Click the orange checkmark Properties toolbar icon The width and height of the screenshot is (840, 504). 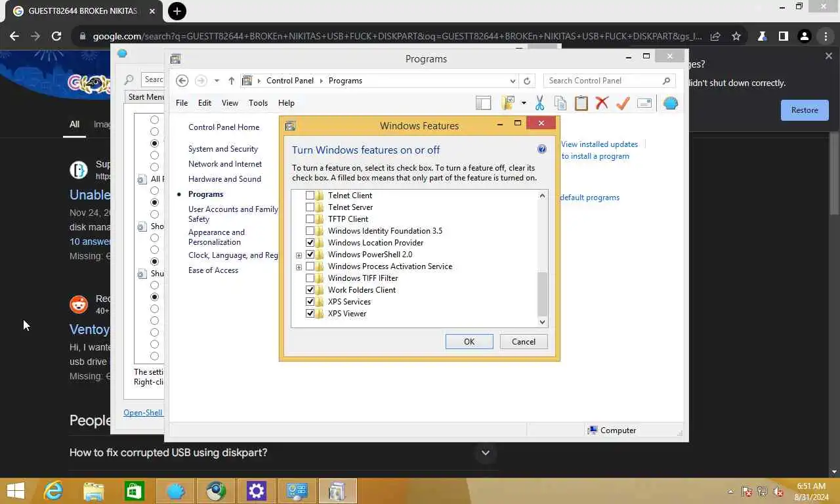(623, 103)
